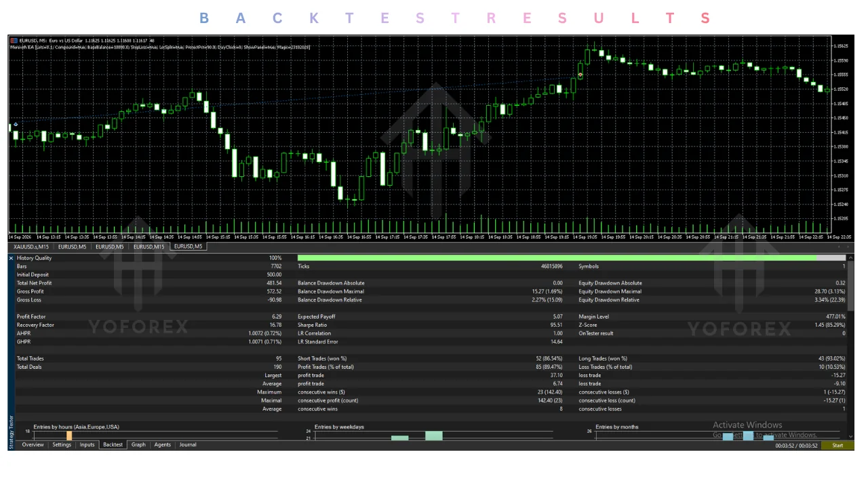Click the Entries by months chart title
The image size is (868, 488).
617,427
